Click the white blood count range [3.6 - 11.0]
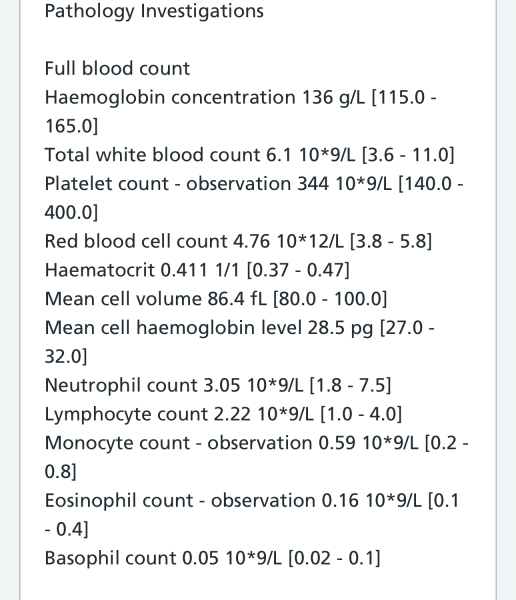516x600 pixels. click(408, 155)
